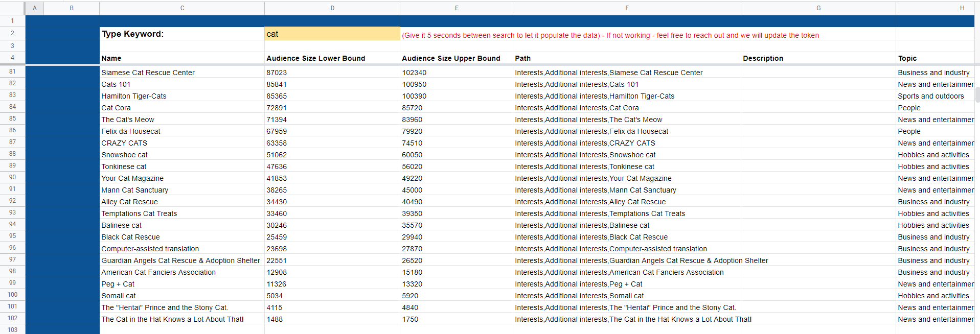Click the "Temptations Cat Treats" path cell
980x334 pixels.
click(x=600, y=213)
